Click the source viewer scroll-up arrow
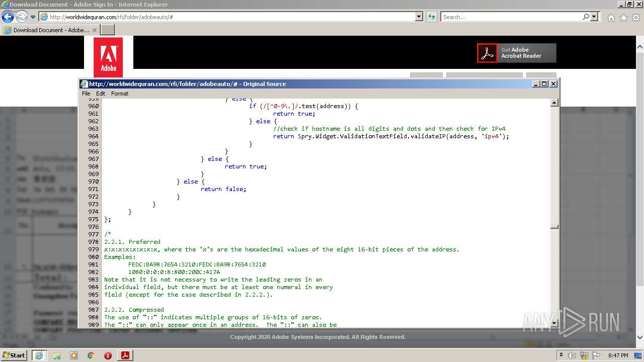Image resolution: width=644 pixels, height=362 pixels. 554,103
